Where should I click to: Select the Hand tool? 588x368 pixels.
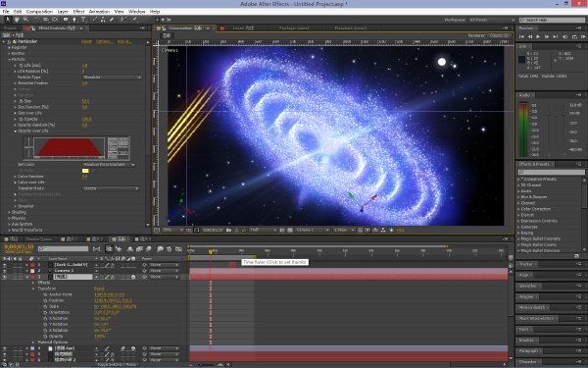[x=17, y=20]
